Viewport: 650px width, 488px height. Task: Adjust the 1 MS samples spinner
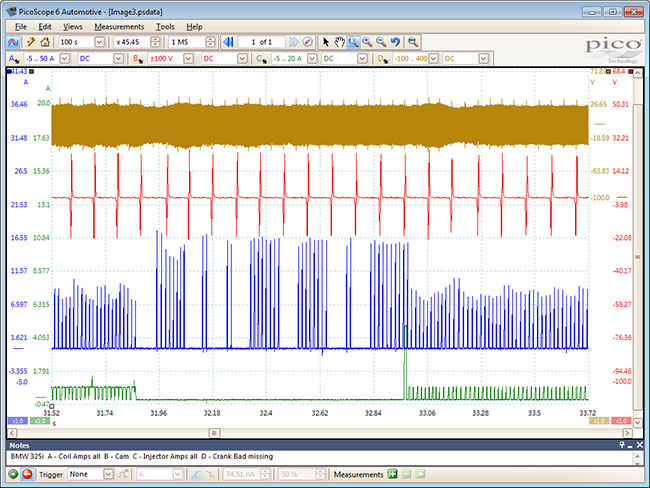pos(210,42)
